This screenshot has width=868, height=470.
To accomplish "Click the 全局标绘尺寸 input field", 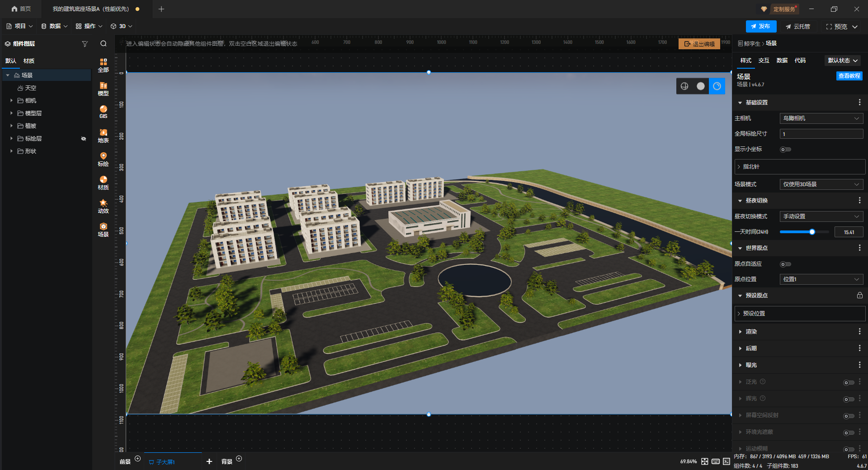I will pos(821,134).
